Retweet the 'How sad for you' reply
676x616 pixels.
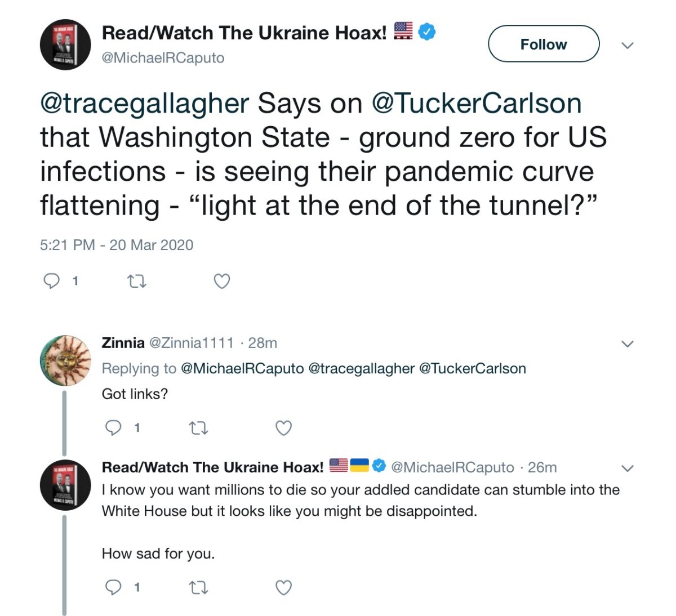tap(198, 588)
